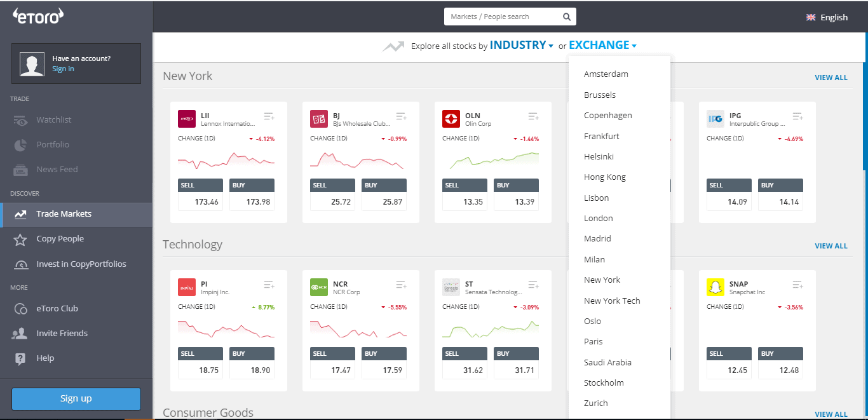Click the CopyPortfolios icon

(x=20, y=264)
